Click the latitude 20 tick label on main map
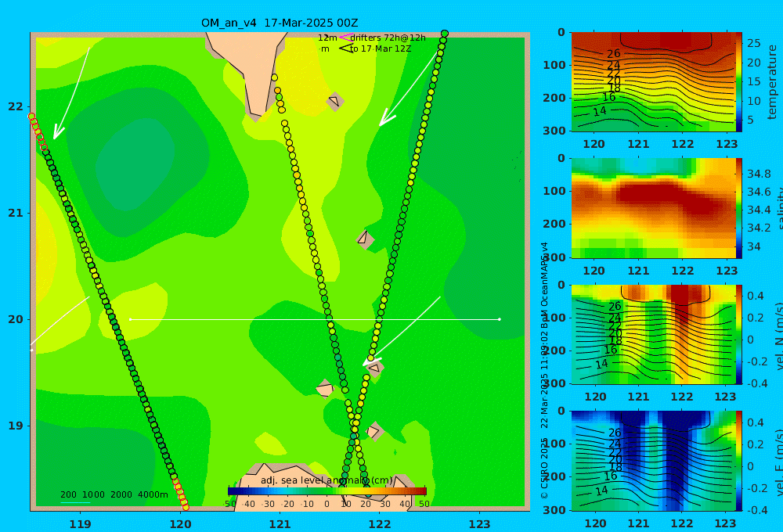783x532 pixels. click(x=16, y=319)
